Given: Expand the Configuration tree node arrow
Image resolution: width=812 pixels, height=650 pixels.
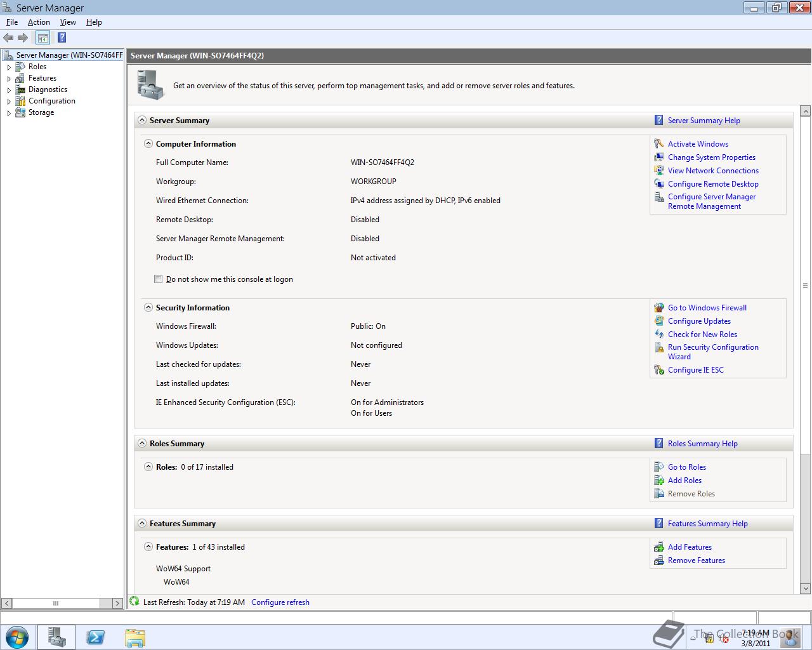Looking at the screenshot, I should [x=9, y=102].
